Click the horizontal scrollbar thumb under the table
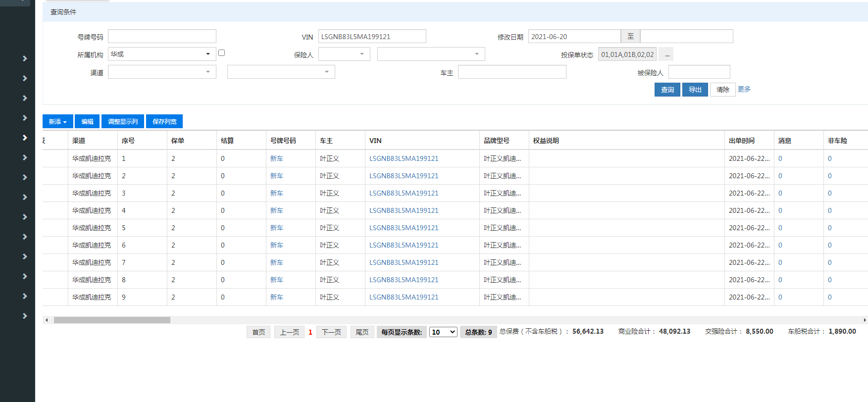This screenshot has height=402, width=868. 112,320
